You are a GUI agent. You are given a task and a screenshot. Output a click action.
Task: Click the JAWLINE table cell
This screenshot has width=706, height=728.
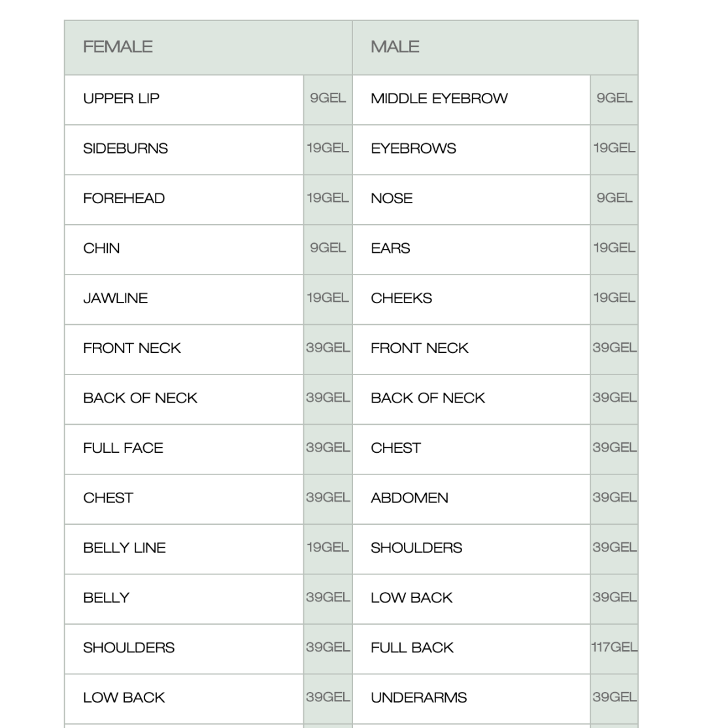click(184, 299)
